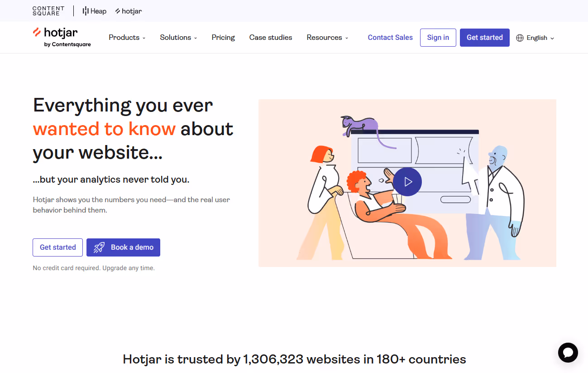Open the chat bubble widget

568,352
